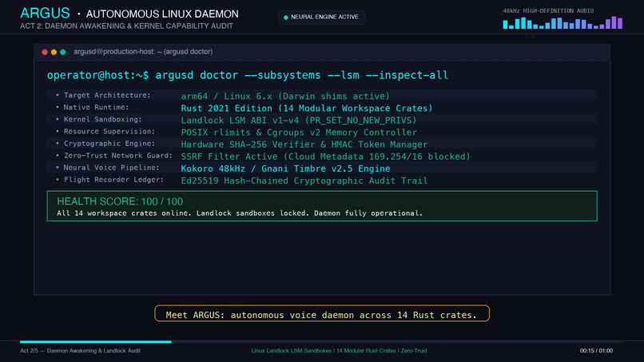Screen dimensions: 644x362
Task: Select Landlock LSM ABI v1-v4 value
Action: click(299, 121)
